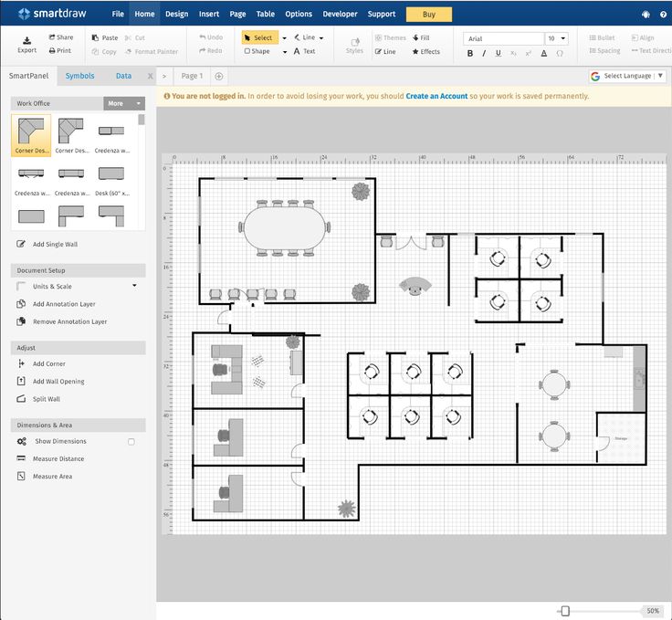Viewport: 672px width, 620px height.
Task: Click Measure Distance
Action: (x=50, y=458)
